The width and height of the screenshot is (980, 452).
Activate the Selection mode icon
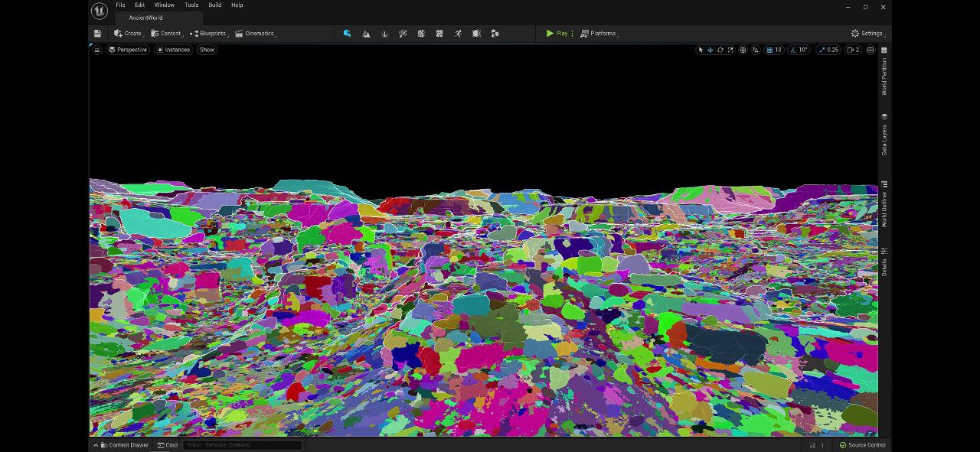tap(347, 34)
